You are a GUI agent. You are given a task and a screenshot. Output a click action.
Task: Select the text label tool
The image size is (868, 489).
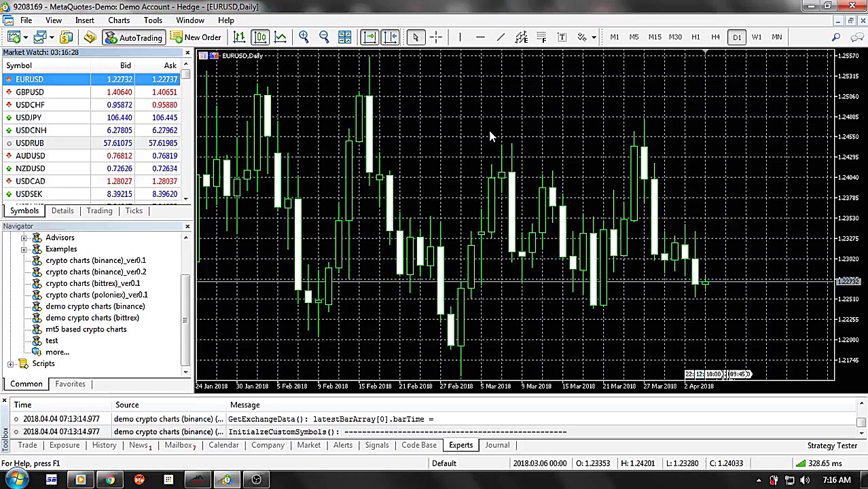point(562,37)
